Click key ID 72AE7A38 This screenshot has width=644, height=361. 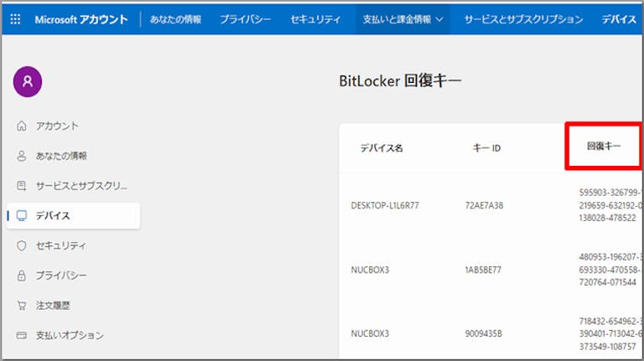484,205
